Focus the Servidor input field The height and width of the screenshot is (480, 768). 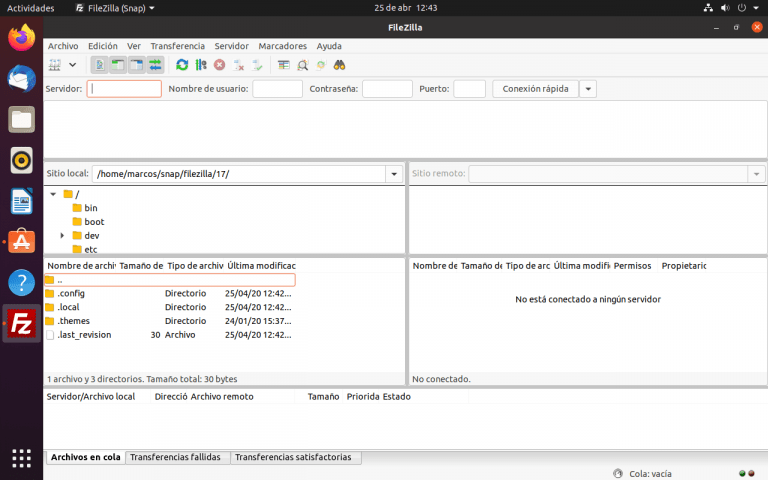(x=124, y=89)
